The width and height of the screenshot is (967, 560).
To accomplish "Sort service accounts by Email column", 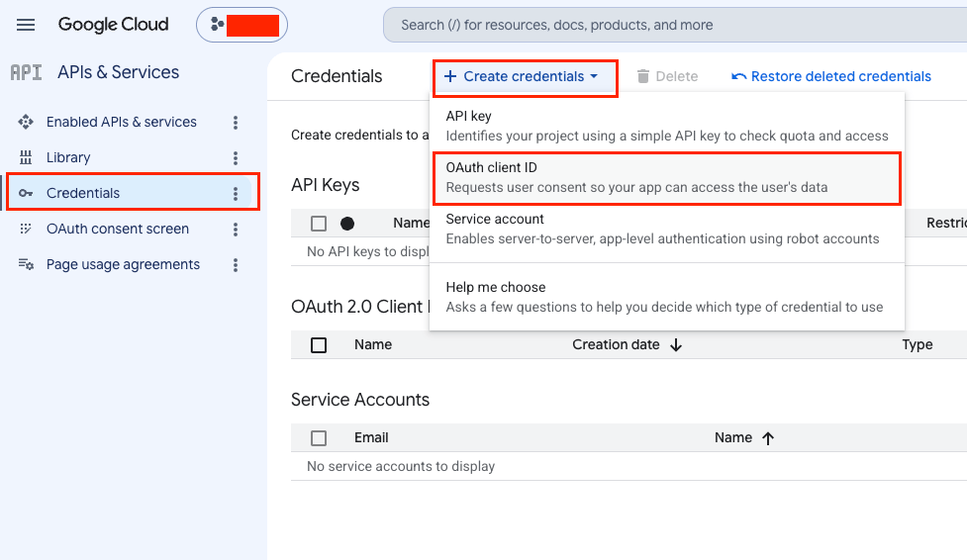I will (371, 438).
